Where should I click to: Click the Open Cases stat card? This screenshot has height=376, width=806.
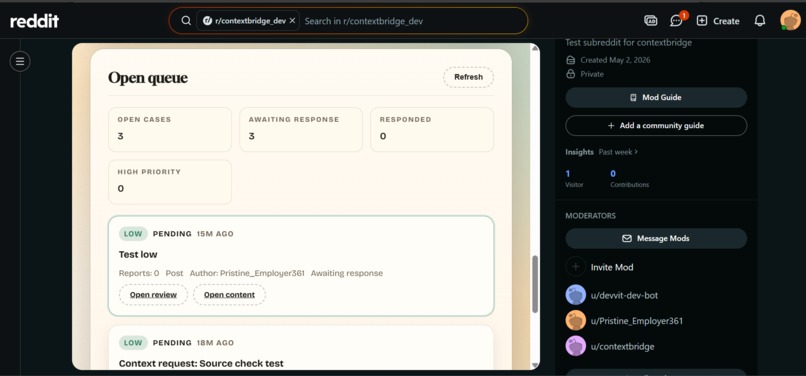[170, 129]
